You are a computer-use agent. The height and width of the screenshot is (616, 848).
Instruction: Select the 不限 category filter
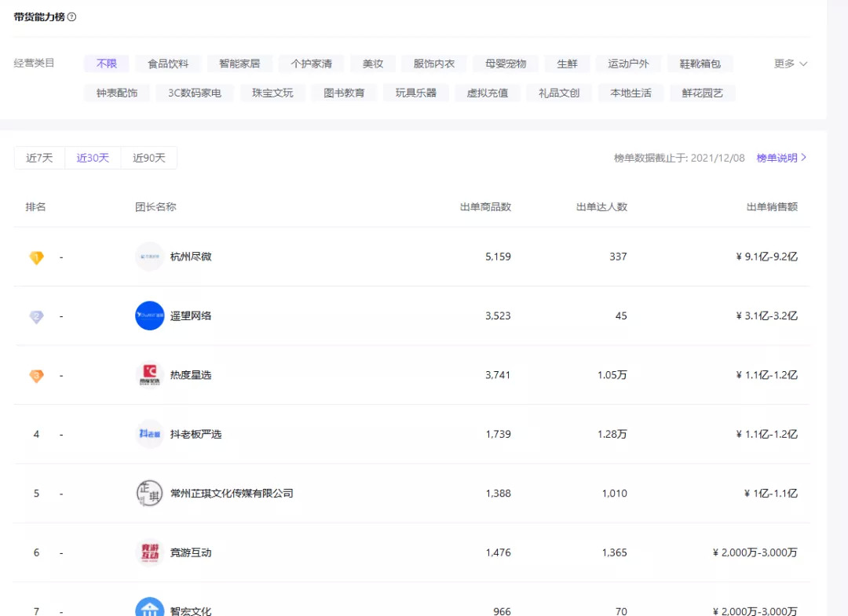(x=107, y=64)
